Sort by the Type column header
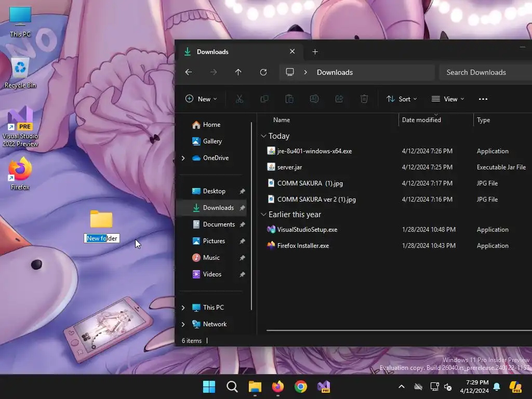Screen dimensions: 532x399 [x=483, y=120]
